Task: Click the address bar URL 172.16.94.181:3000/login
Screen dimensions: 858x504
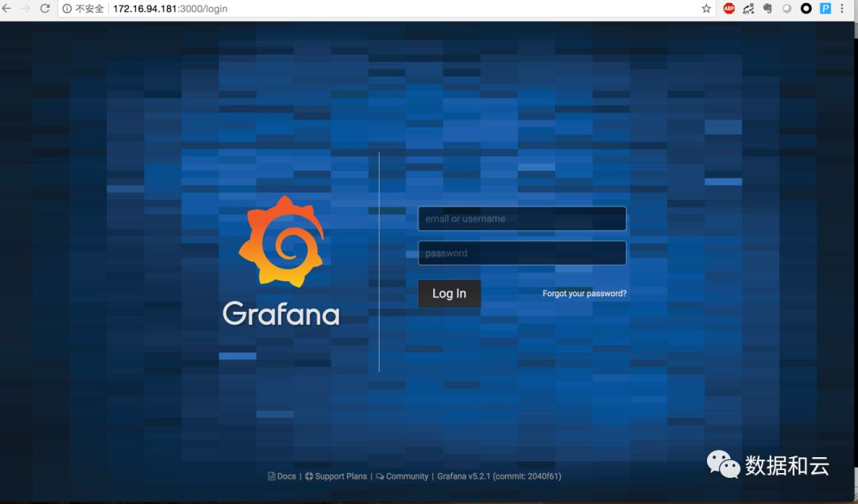Action: (x=170, y=9)
